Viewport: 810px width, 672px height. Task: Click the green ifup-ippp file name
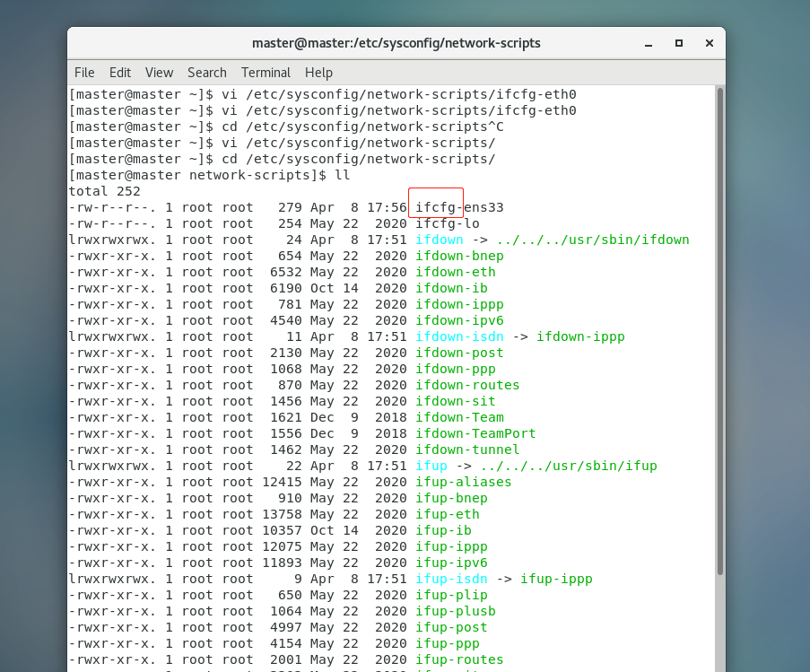[451, 547]
